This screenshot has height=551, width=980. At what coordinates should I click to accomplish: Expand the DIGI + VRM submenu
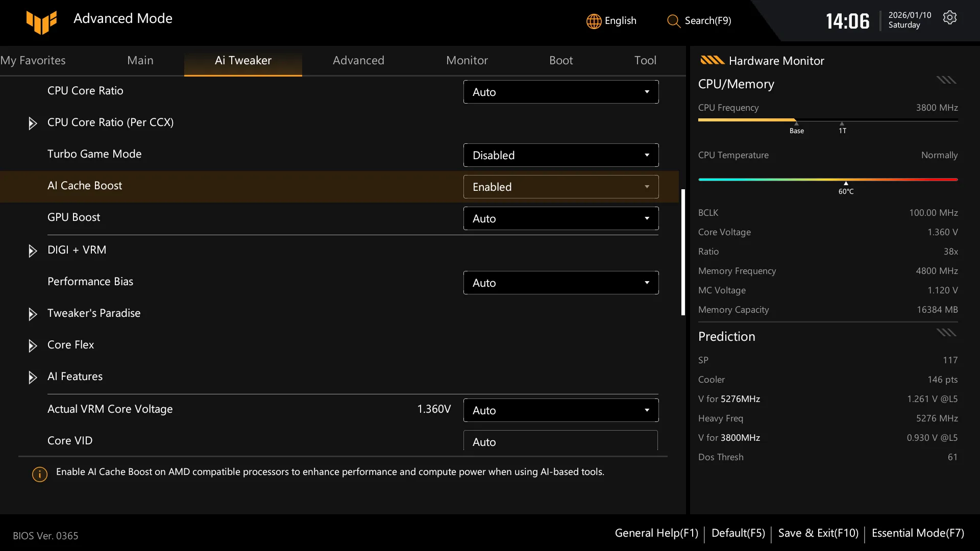(x=33, y=251)
